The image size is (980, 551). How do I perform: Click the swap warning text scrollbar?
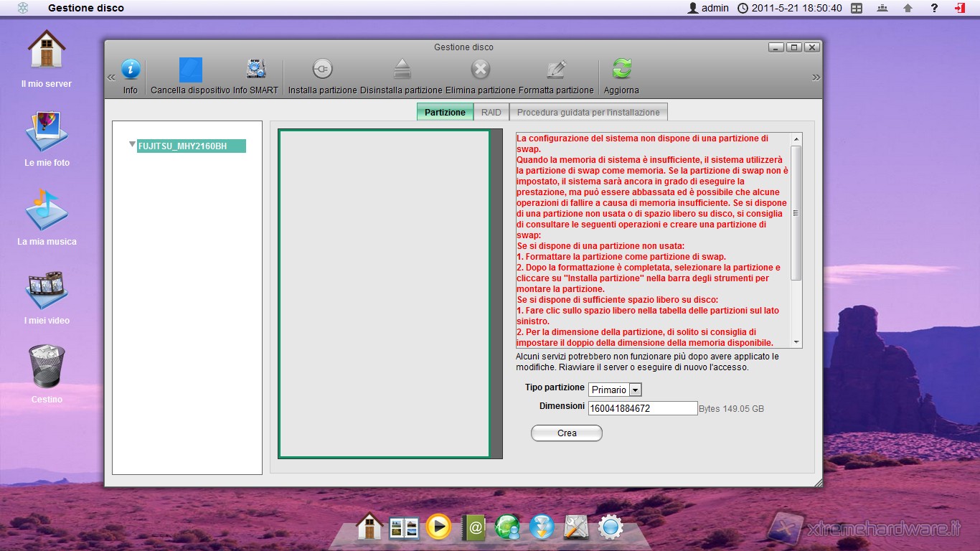(x=796, y=213)
